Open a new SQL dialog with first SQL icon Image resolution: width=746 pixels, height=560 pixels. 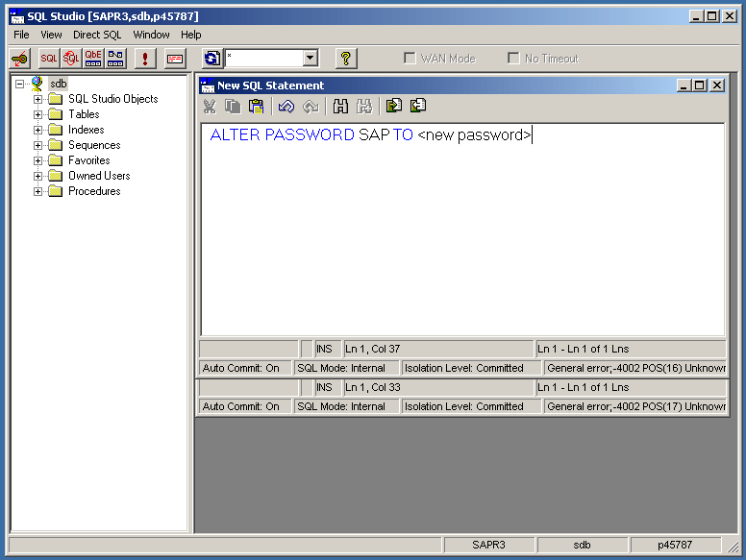tap(48, 59)
